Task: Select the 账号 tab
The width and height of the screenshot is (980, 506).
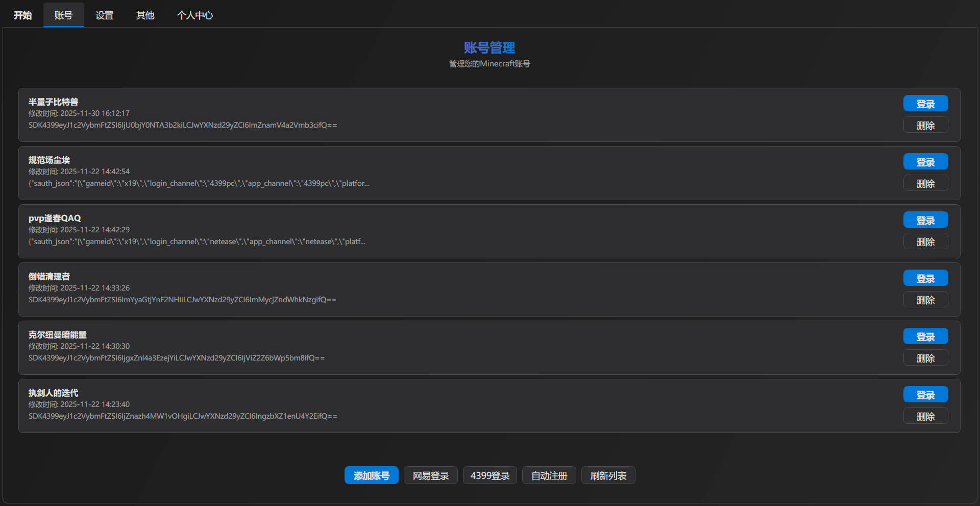Action: pyautogui.click(x=63, y=15)
